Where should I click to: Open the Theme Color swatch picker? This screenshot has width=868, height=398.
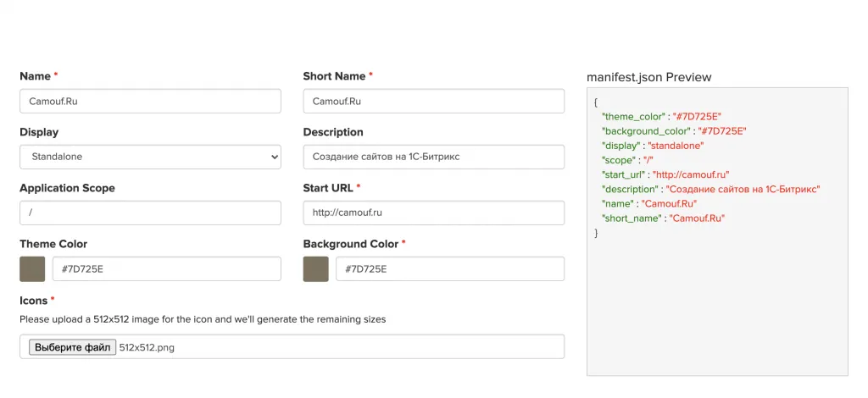pos(32,269)
